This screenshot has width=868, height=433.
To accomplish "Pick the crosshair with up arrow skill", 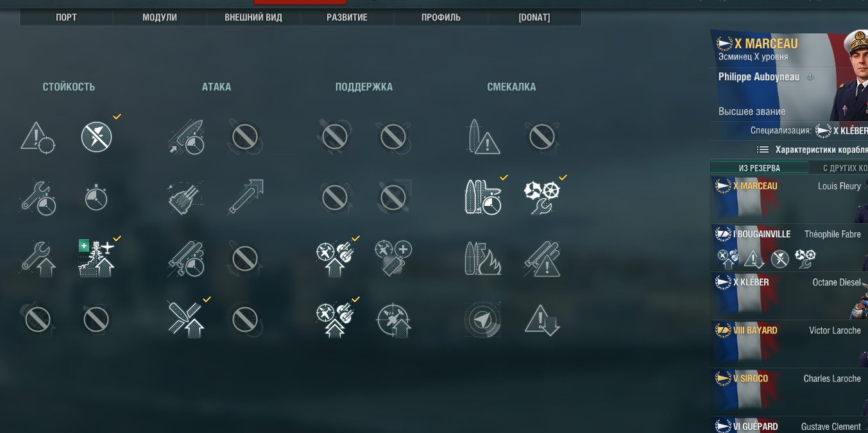I will [x=394, y=319].
